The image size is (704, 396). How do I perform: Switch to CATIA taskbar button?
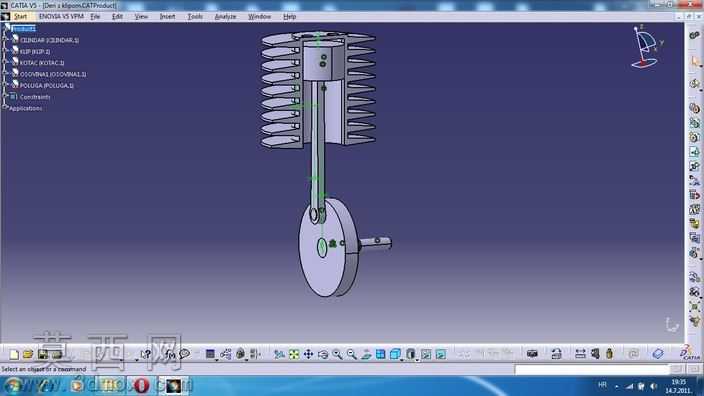tap(173, 385)
